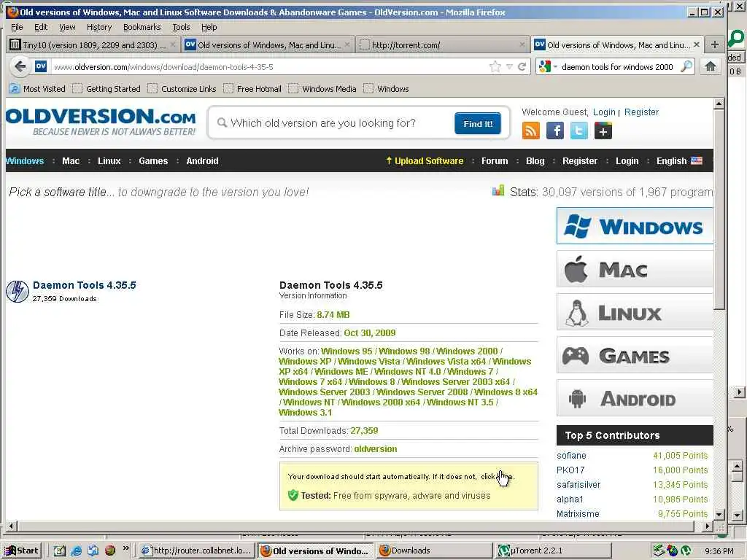Select Windows in the site navigation bar
Viewport: 747px width, 560px height.
25,161
